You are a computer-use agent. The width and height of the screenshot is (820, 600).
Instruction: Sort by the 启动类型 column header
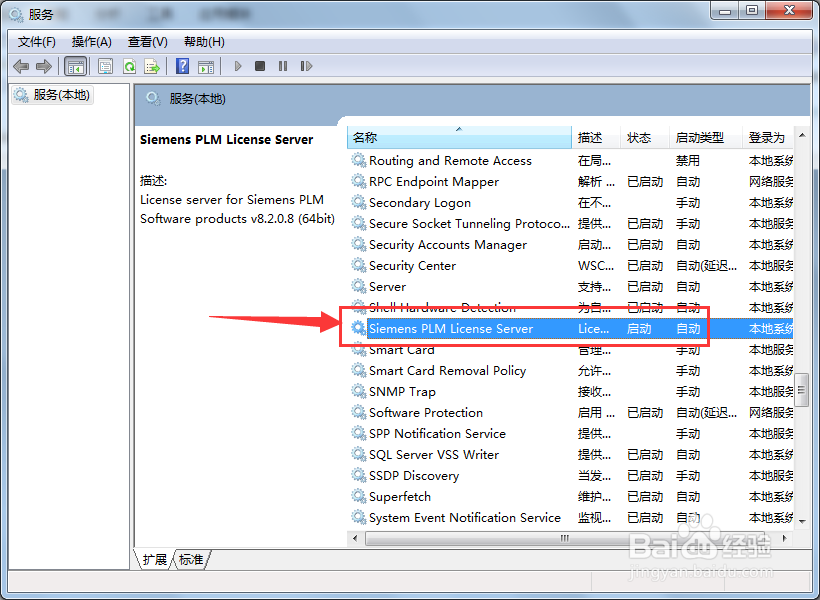coord(706,138)
